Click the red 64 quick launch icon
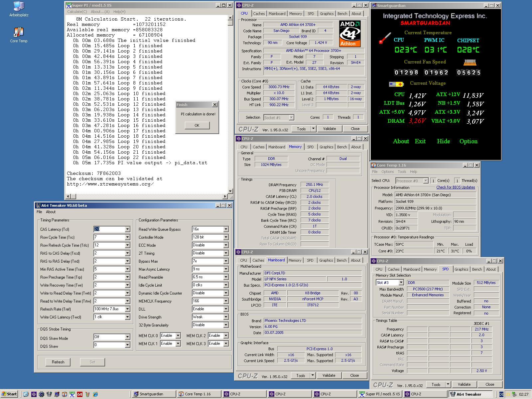 (80, 394)
